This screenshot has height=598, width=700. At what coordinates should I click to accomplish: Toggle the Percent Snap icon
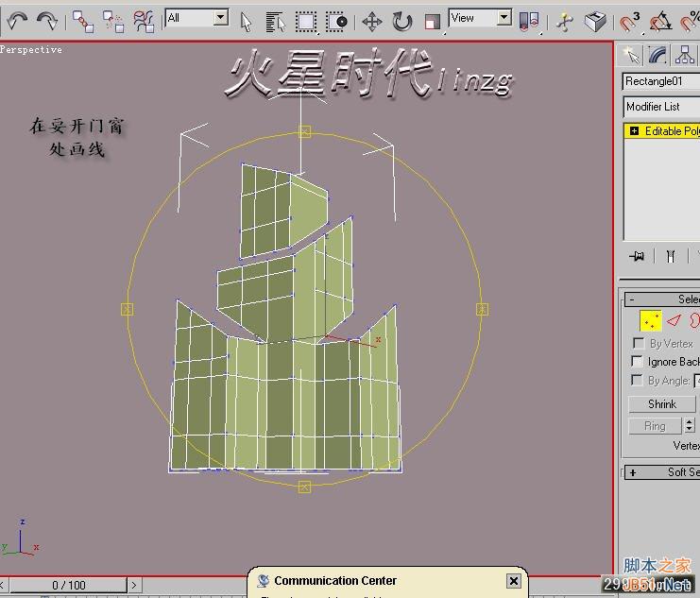[x=690, y=22]
